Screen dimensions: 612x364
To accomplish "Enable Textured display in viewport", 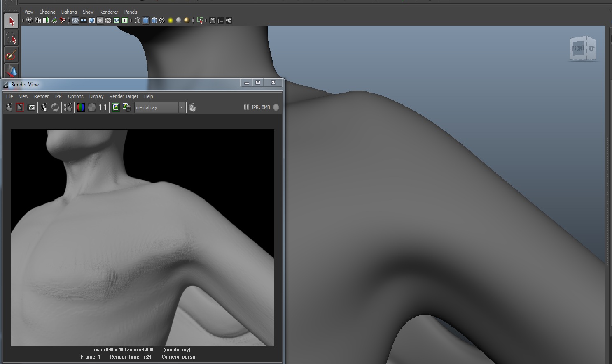I will click(x=162, y=20).
